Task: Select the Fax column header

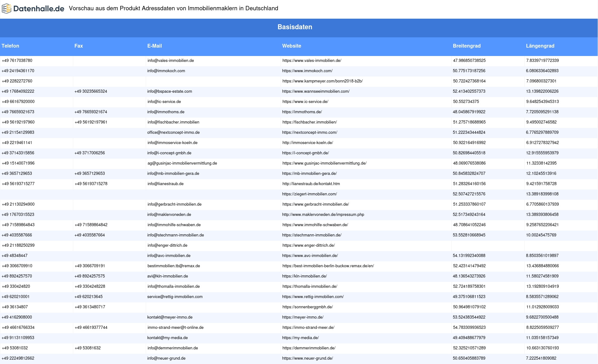Action: click(78, 46)
